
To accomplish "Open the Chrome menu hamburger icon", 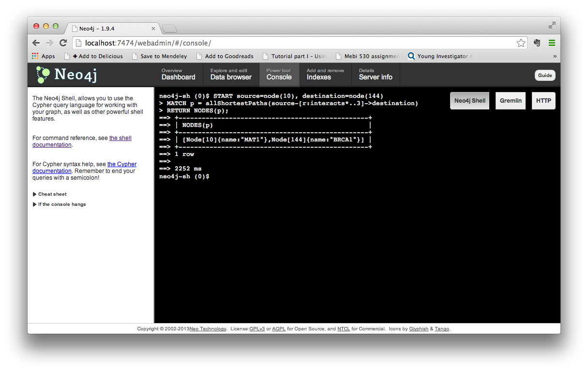I will (552, 43).
